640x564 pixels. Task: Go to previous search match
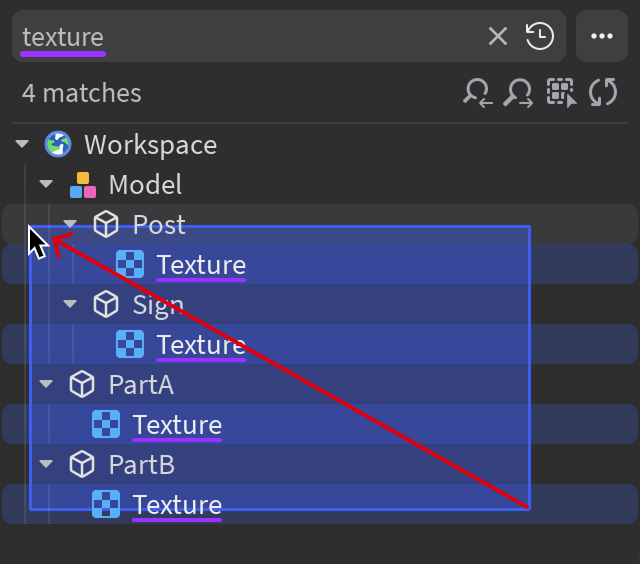coord(477,93)
